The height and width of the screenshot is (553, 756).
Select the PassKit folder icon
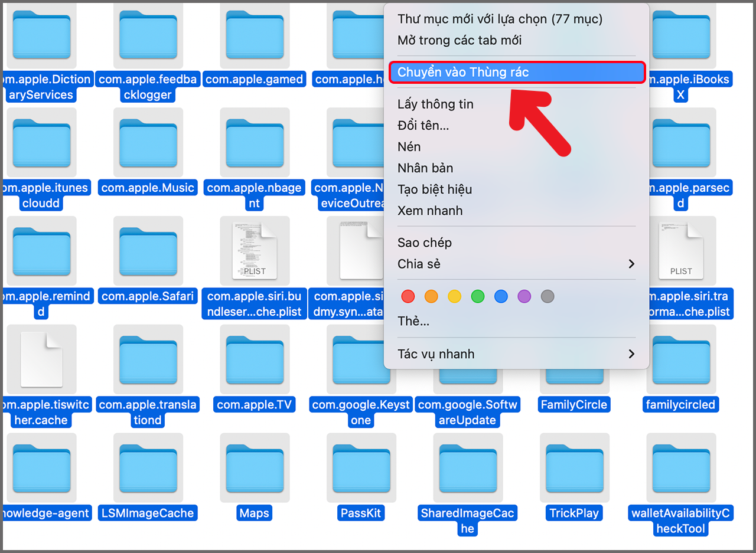[361, 468]
